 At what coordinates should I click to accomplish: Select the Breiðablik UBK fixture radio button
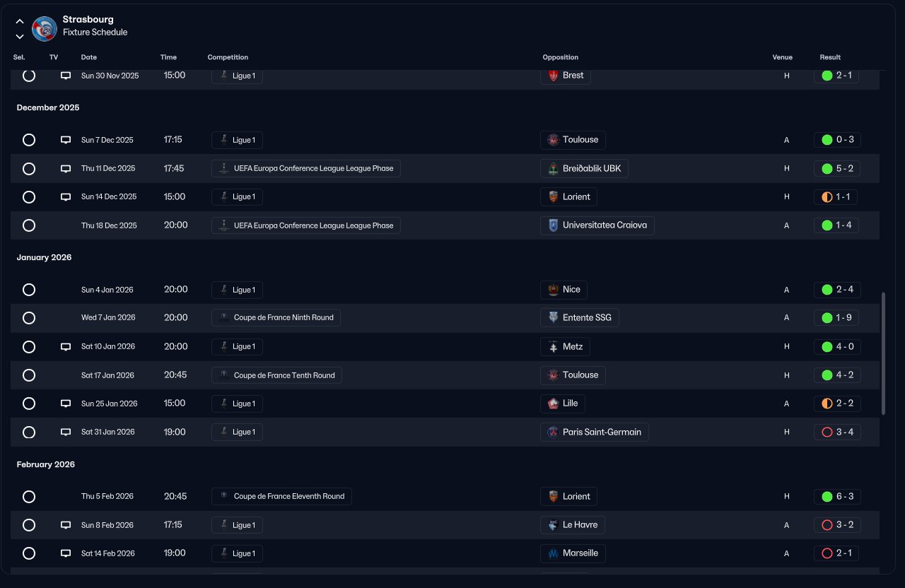[29, 169]
